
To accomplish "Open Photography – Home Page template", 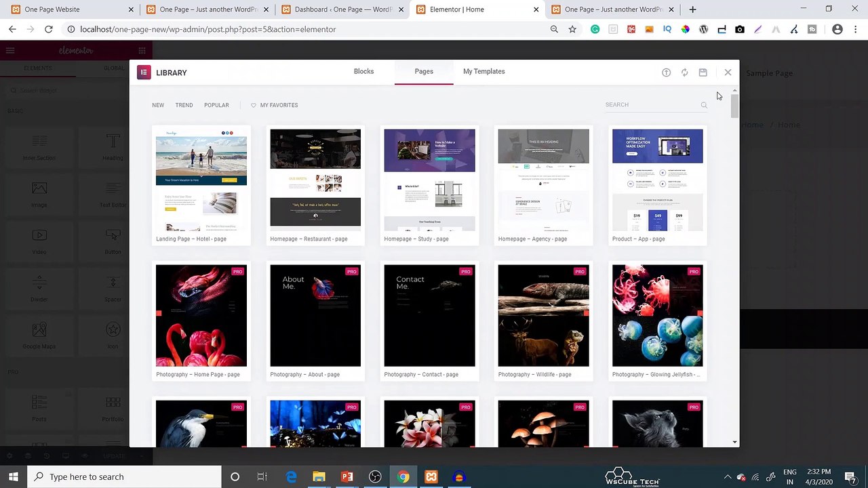I will tap(201, 321).
